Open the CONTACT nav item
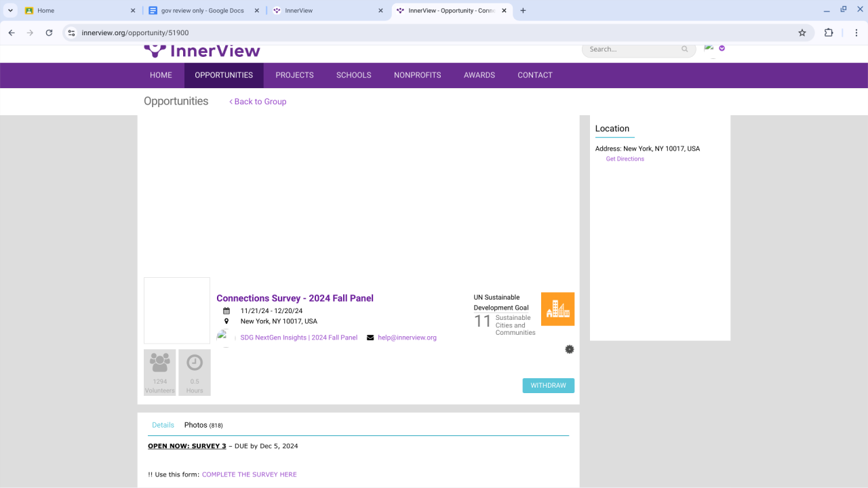 click(535, 75)
